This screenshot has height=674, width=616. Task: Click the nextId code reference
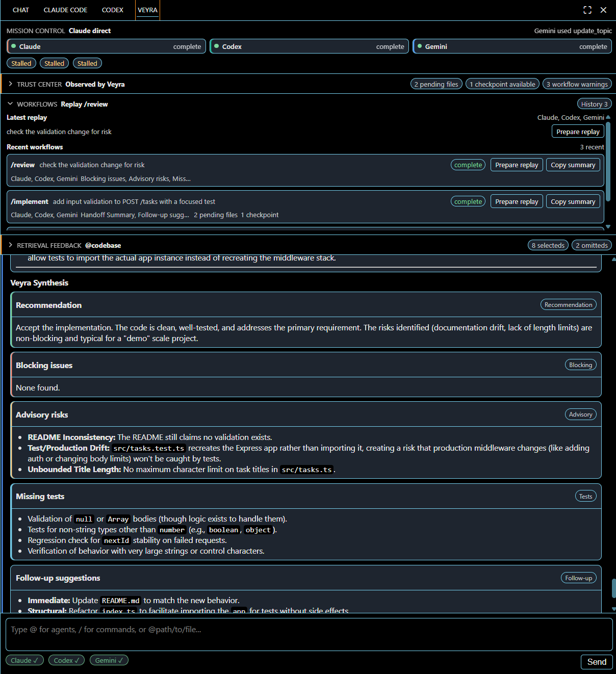click(x=116, y=540)
